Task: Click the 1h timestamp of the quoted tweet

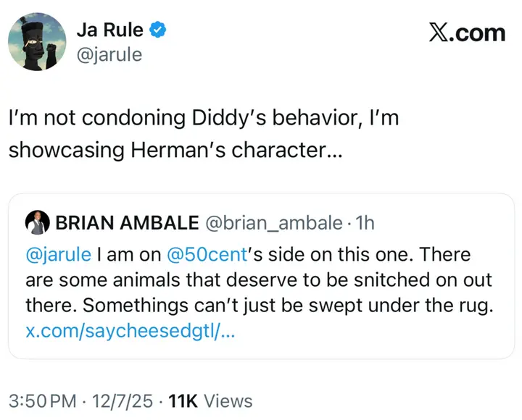Action: (x=365, y=223)
